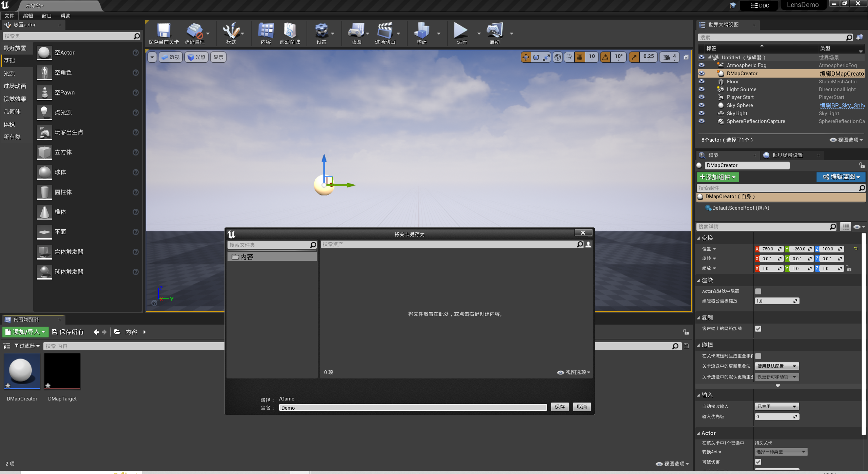Open the 添加组件 dropdown button
868x474 pixels.
pos(718,177)
